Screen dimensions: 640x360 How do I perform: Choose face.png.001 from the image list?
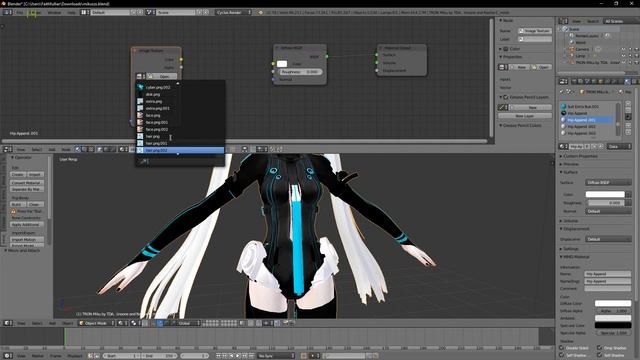click(x=180, y=122)
